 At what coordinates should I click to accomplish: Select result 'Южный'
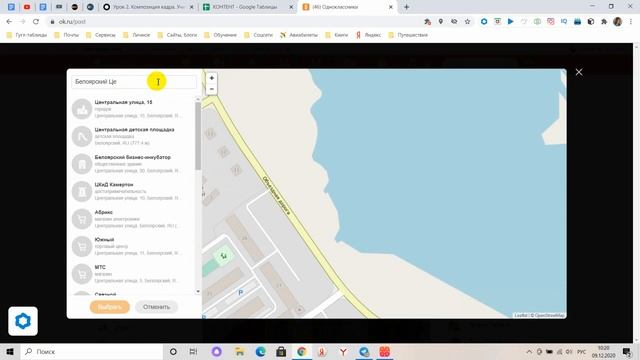pos(132,246)
